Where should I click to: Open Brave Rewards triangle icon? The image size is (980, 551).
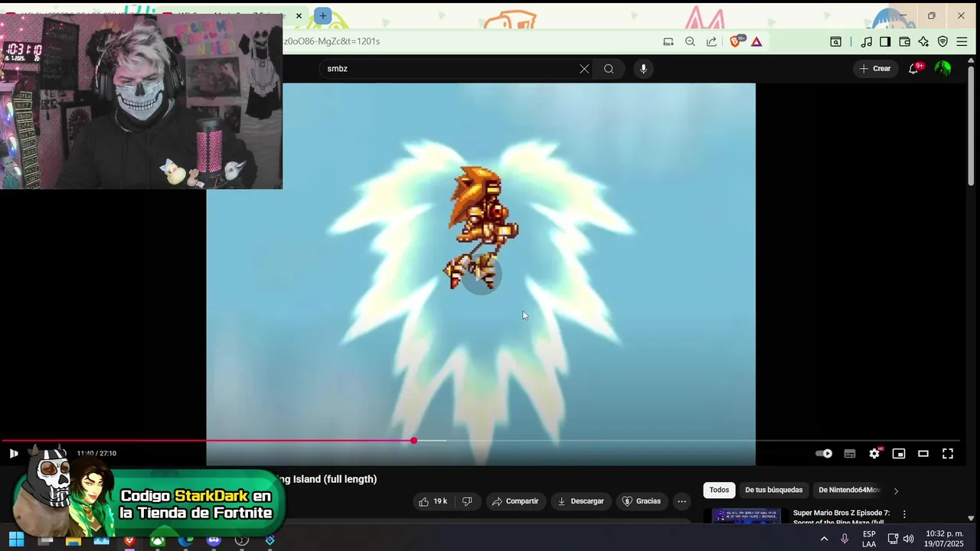point(756,42)
